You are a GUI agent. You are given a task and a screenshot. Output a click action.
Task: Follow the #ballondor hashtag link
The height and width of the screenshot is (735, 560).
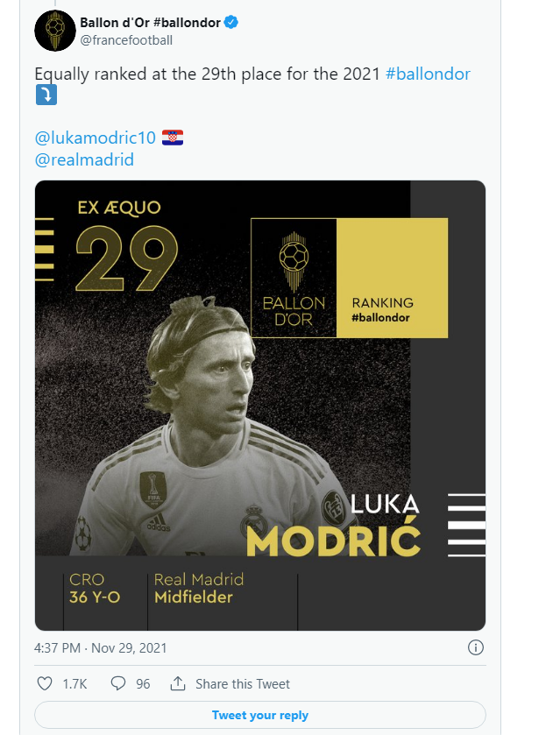[x=428, y=74]
